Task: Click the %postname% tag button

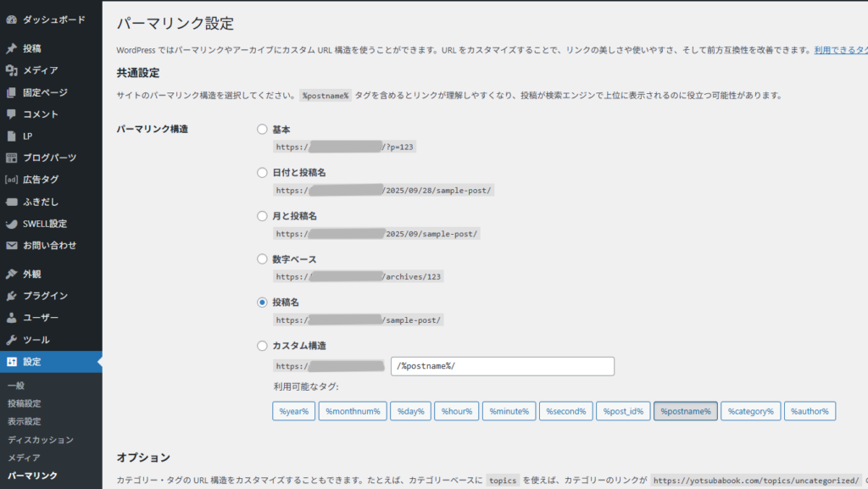Action: (x=685, y=411)
